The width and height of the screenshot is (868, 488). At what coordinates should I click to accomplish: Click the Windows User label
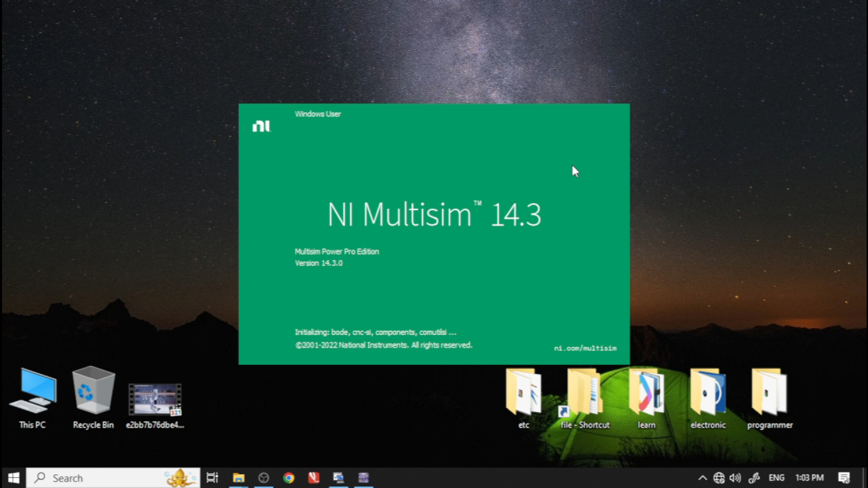(x=318, y=114)
